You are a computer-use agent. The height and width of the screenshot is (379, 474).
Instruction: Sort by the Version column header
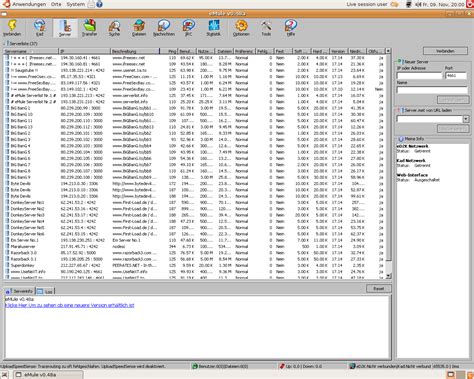click(339, 51)
